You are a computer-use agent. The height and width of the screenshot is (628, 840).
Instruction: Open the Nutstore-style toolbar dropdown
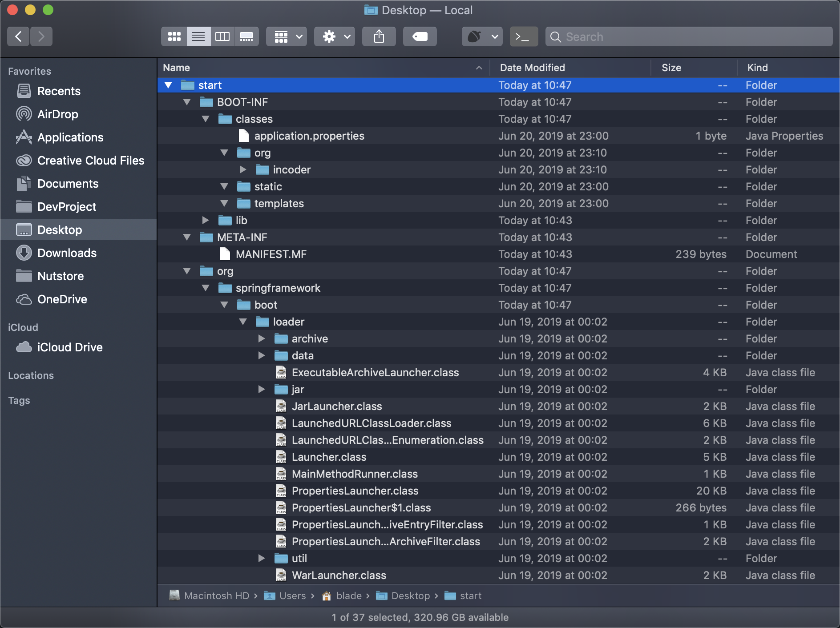[482, 36]
